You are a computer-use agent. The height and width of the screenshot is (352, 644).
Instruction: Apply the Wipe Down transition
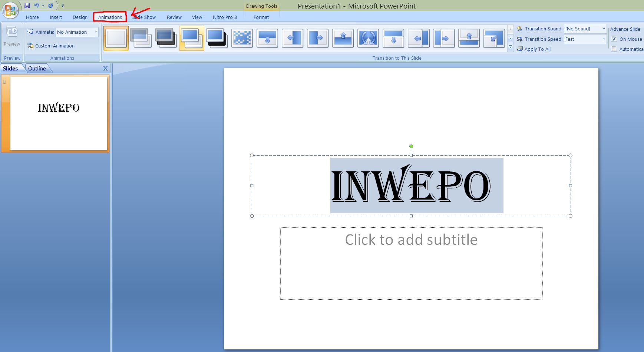[267, 38]
